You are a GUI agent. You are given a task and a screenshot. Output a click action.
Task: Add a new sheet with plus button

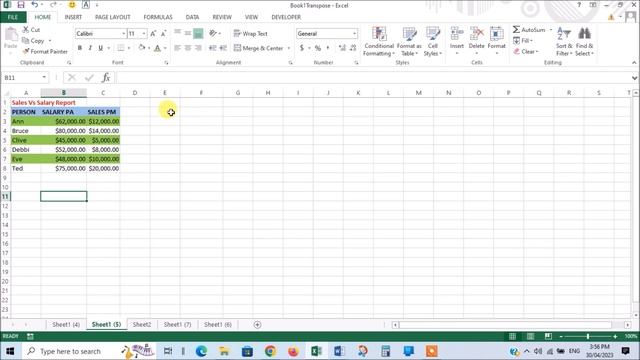257,324
